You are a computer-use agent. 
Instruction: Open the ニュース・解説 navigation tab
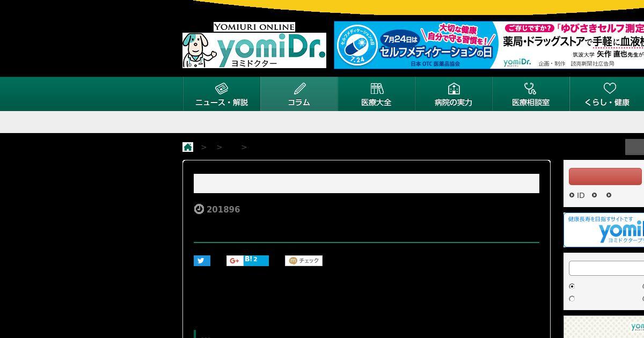tap(222, 94)
